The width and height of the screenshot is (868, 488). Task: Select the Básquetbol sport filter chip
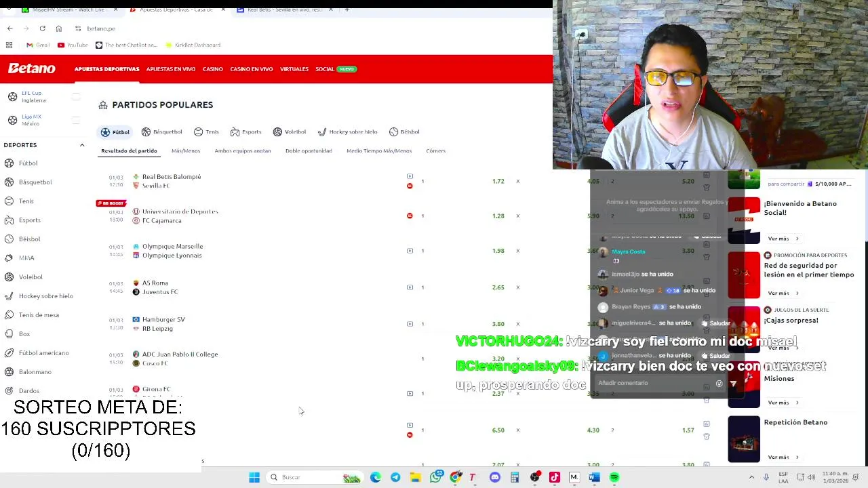click(161, 132)
